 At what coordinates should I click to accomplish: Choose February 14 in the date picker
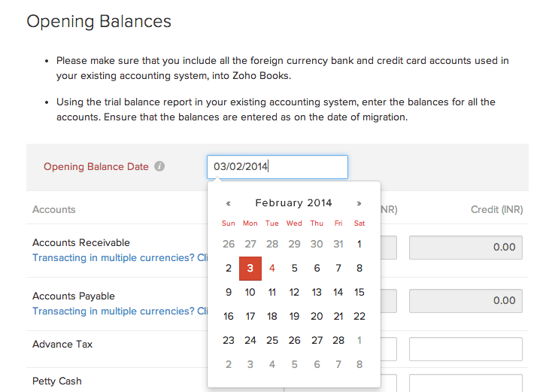pyautogui.click(x=338, y=292)
